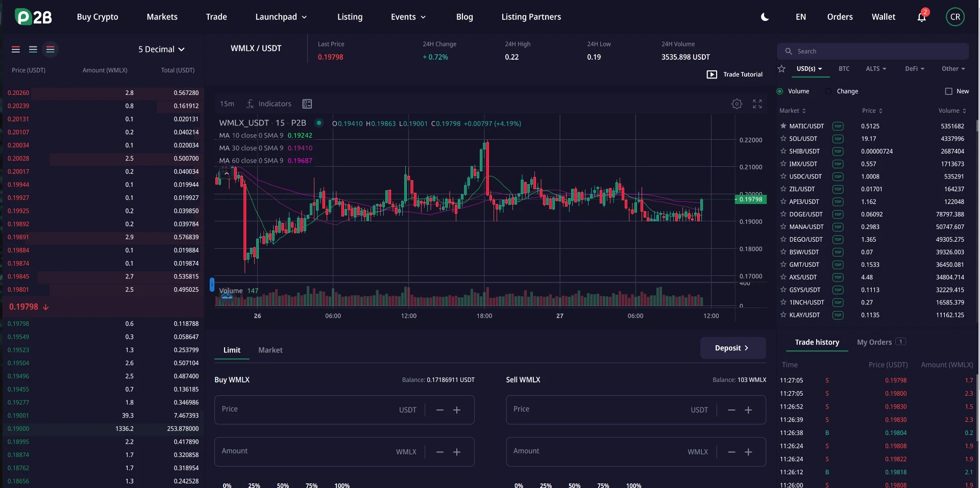The height and width of the screenshot is (488, 980).
Task: Collapse the chart legend arrow
Action: coord(227,173)
